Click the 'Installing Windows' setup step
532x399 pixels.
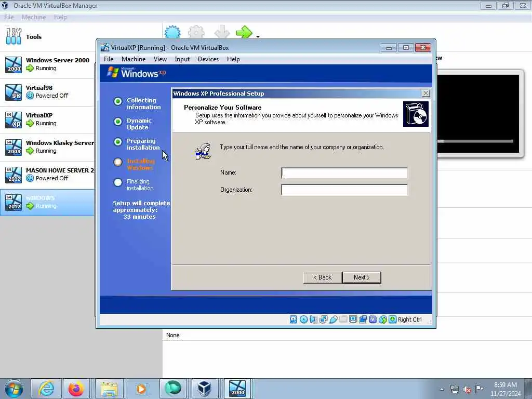point(141,164)
